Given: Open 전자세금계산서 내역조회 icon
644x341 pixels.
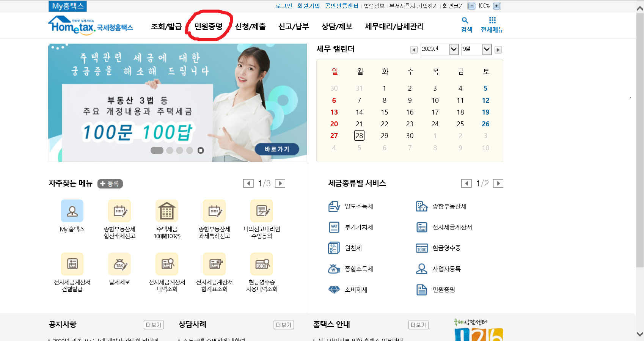Looking at the screenshot, I should tap(167, 264).
